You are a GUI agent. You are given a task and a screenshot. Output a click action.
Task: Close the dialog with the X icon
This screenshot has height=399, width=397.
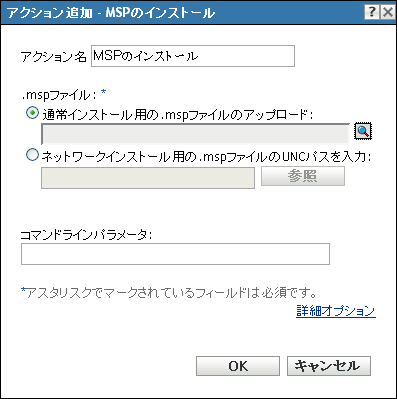point(388,12)
